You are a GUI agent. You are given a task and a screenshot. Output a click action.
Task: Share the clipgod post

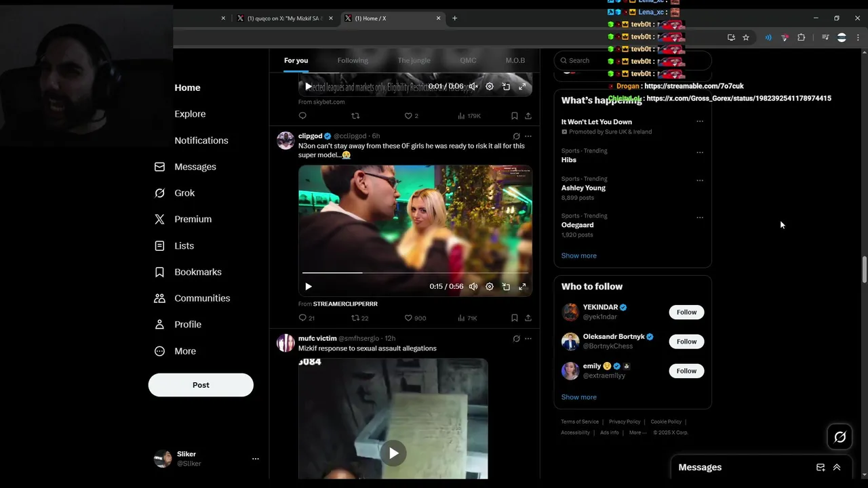528,318
